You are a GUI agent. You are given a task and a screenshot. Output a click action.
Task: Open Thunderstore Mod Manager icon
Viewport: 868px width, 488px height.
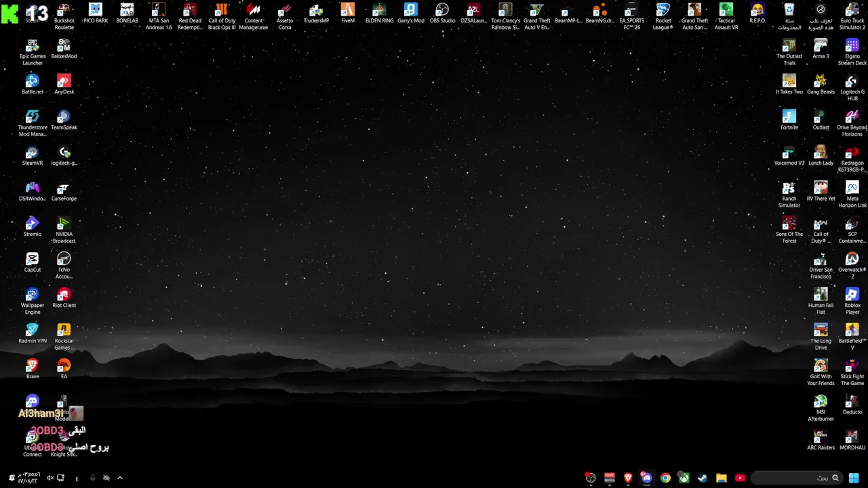[x=33, y=123]
